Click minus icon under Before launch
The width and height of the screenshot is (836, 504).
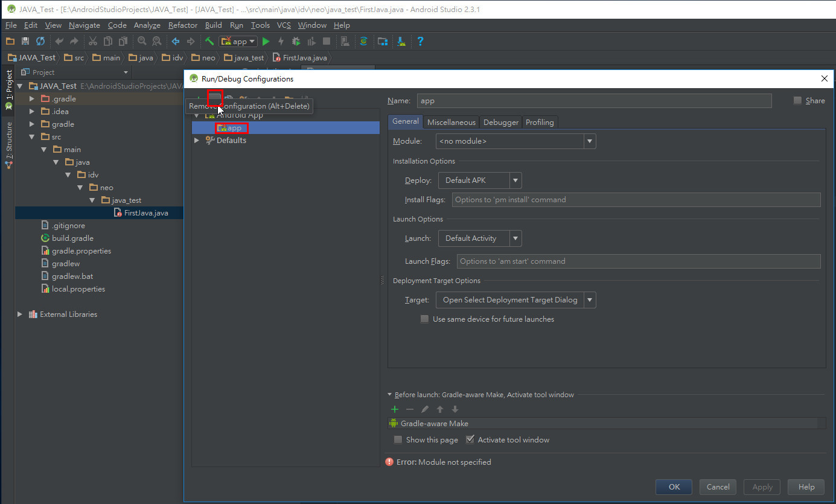(x=410, y=409)
